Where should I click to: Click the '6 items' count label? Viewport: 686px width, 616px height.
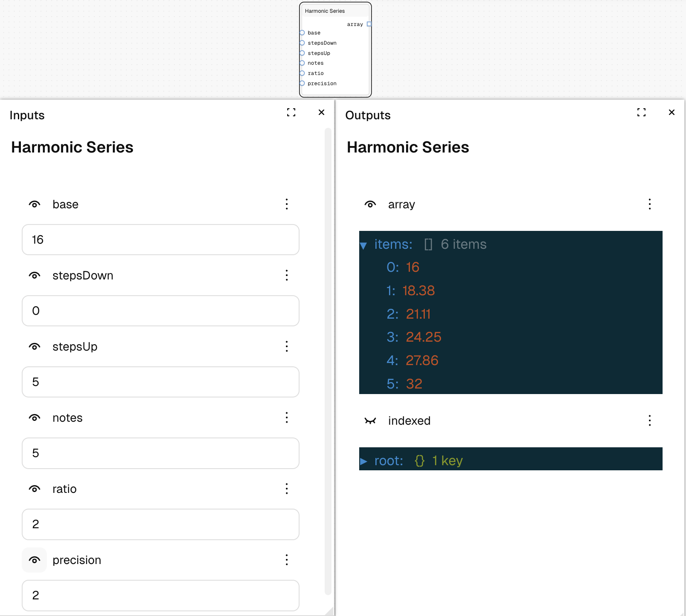tap(464, 245)
